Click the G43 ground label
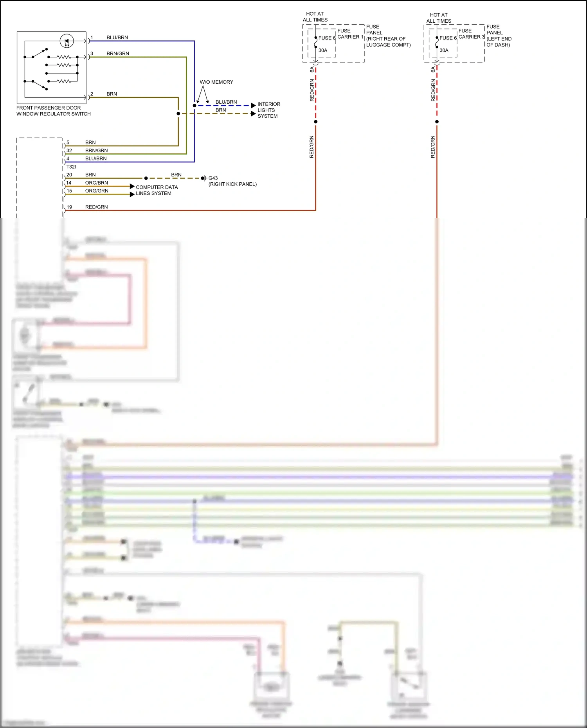The height and width of the screenshot is (728, 587). point(213,178)
